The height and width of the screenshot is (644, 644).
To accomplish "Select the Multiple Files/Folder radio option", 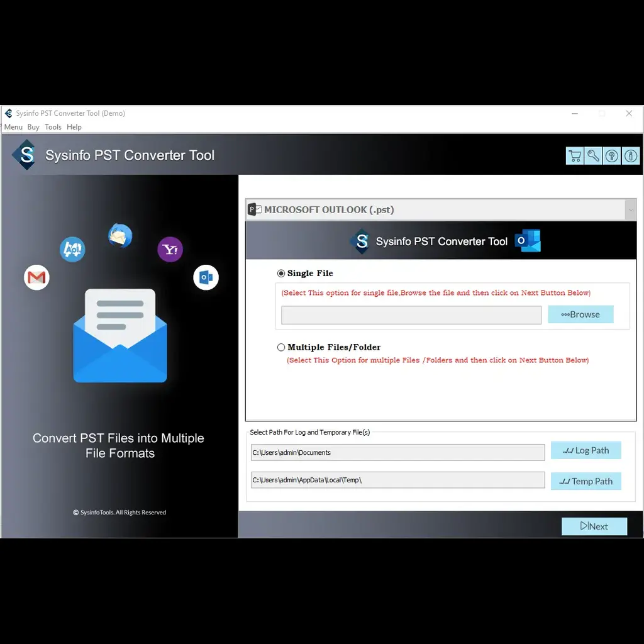I will click(x=281, y=347).
